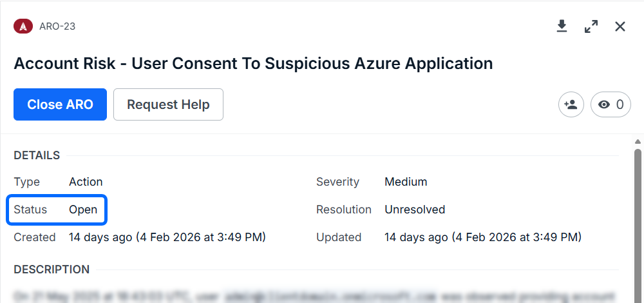The image size is (644, 303).
Task: Click the Resolution value Unresolved
Action: click(x=415, y=210)
